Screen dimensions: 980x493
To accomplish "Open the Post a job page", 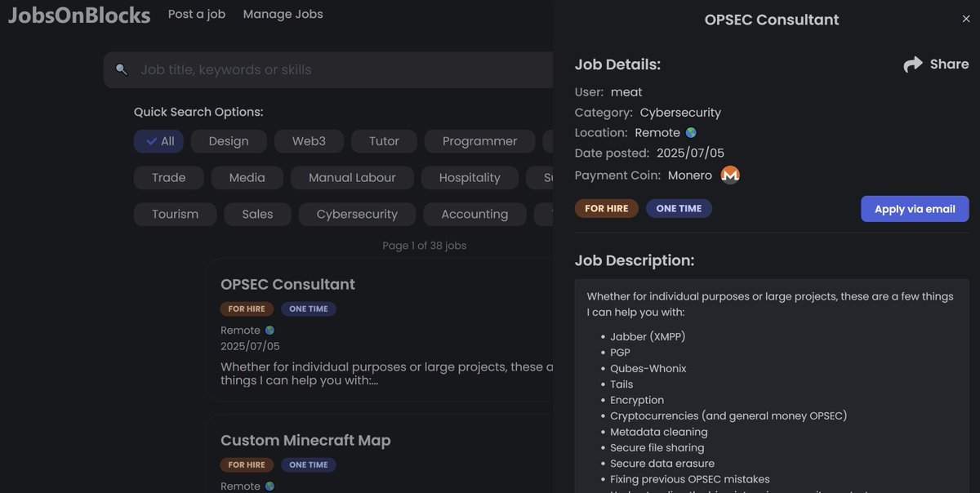I will click(x=197, y=14).
